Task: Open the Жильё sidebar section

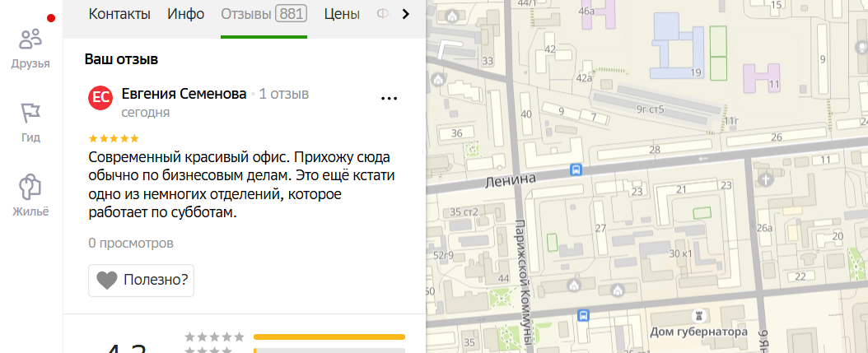Action: tap(31, 196)
